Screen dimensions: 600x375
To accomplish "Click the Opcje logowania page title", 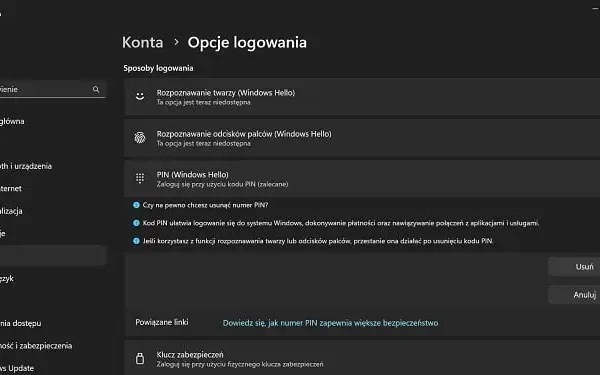I will (247, 42).
